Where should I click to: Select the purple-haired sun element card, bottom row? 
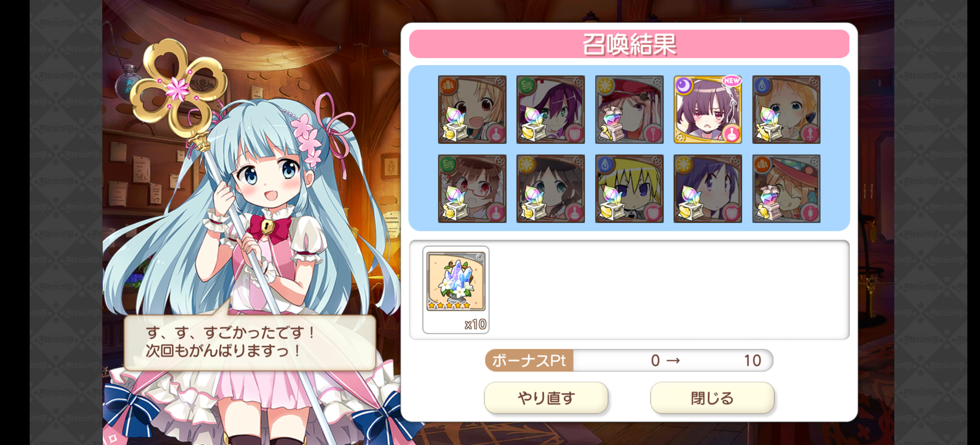pos(707,189)
